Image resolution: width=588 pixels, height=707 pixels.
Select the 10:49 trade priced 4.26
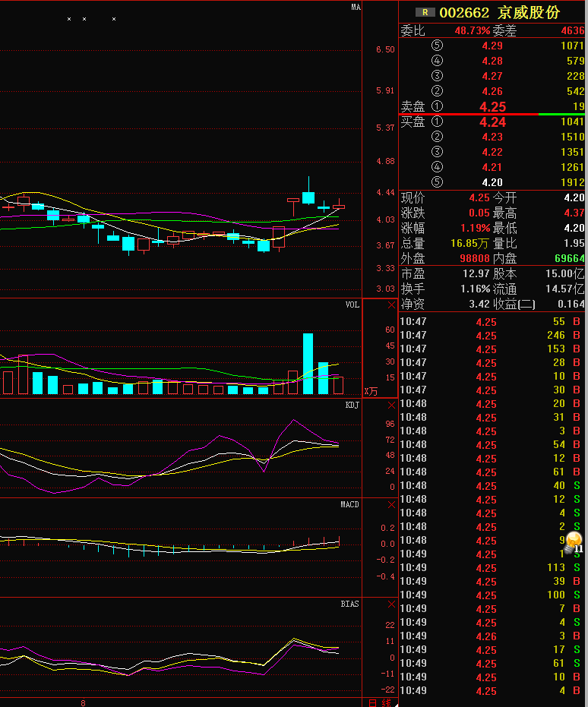pyautogui.click(x=492, y=636)
